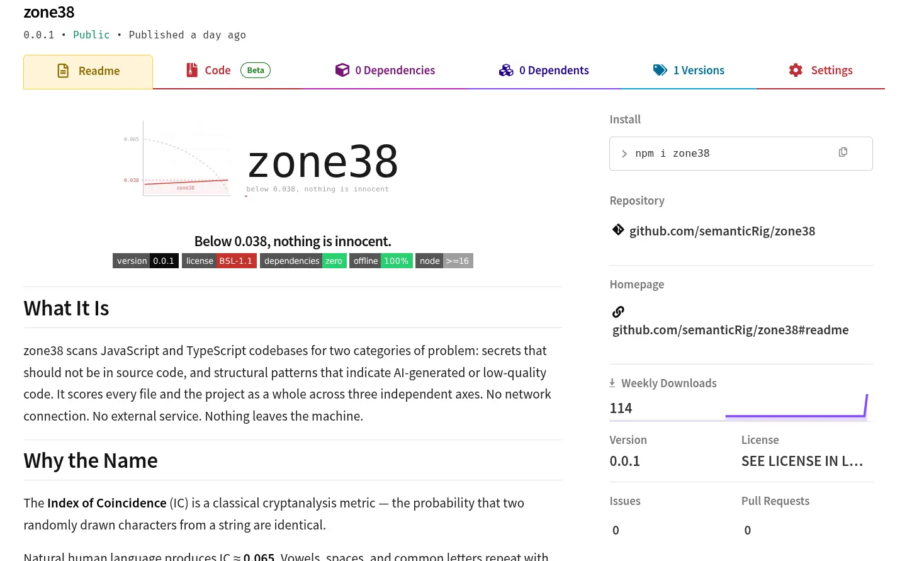924x561 pixels.
Task: Click the large zone38 logo wordmark
Action: [323, 161]
